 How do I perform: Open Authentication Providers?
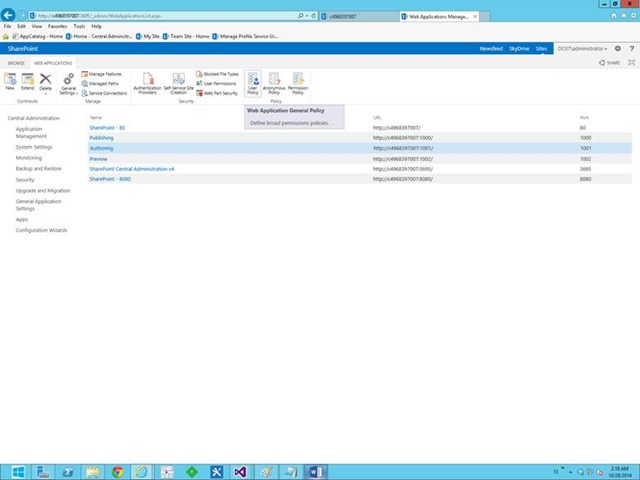[147, 83]
